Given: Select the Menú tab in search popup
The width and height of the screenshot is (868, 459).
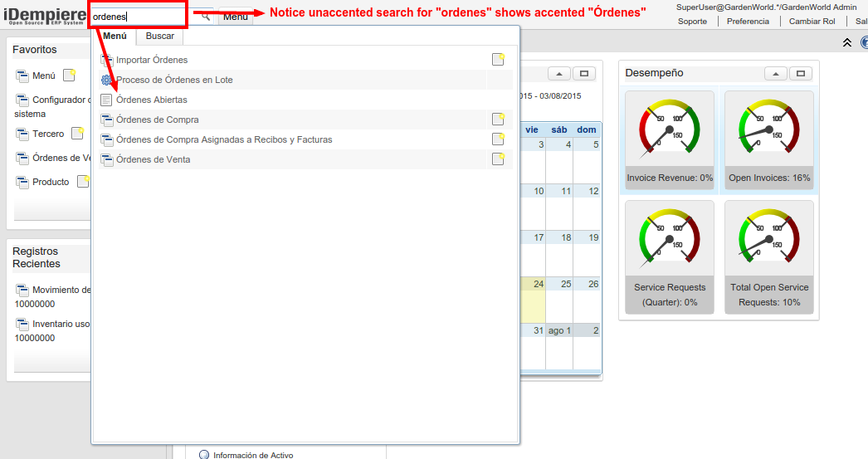Looking at the screenshot, I should tap(115, 37).
